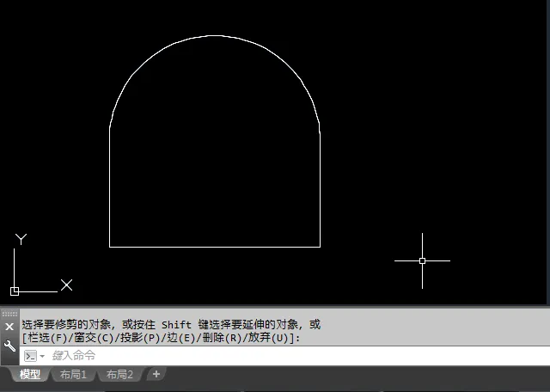Screen dimensions: 550x392
Task: Open the 布局2 layout tab
Action: 119,375
